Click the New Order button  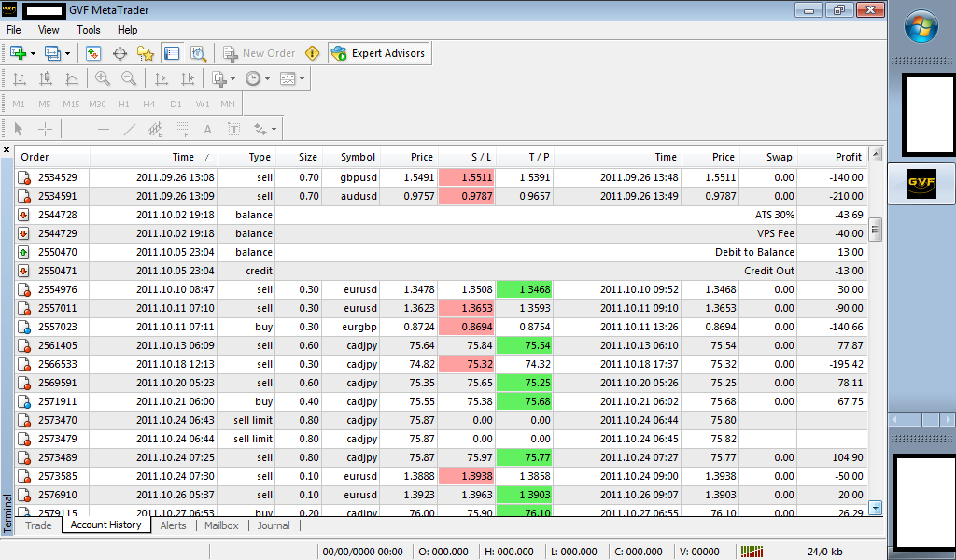coord(260,53)
